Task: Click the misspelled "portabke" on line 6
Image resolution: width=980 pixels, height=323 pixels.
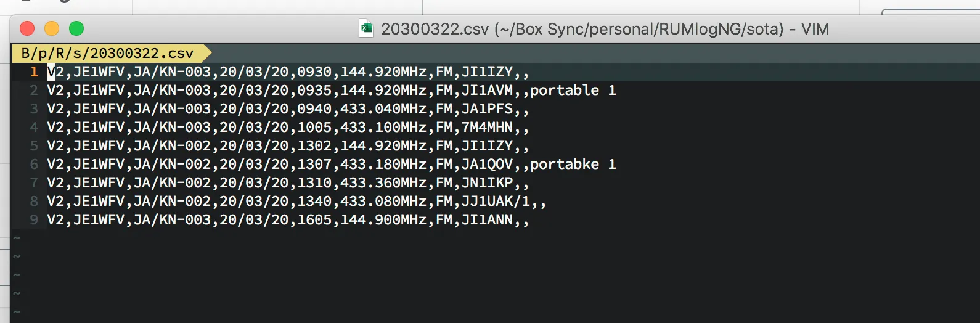Action: (x=565, y=164)
